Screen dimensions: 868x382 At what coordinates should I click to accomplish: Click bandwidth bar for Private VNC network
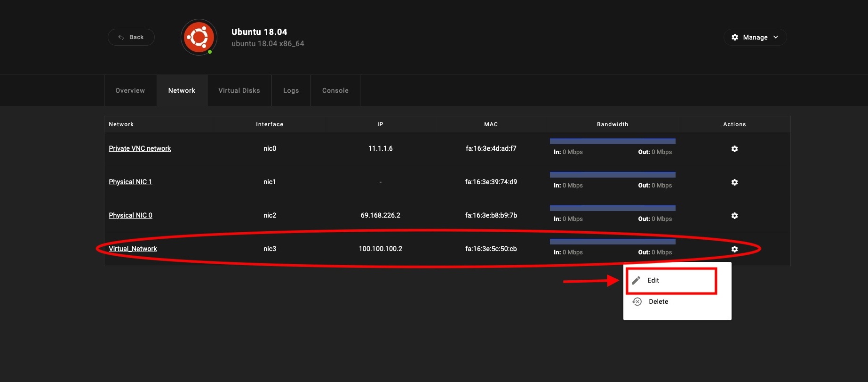pos(613,141)
